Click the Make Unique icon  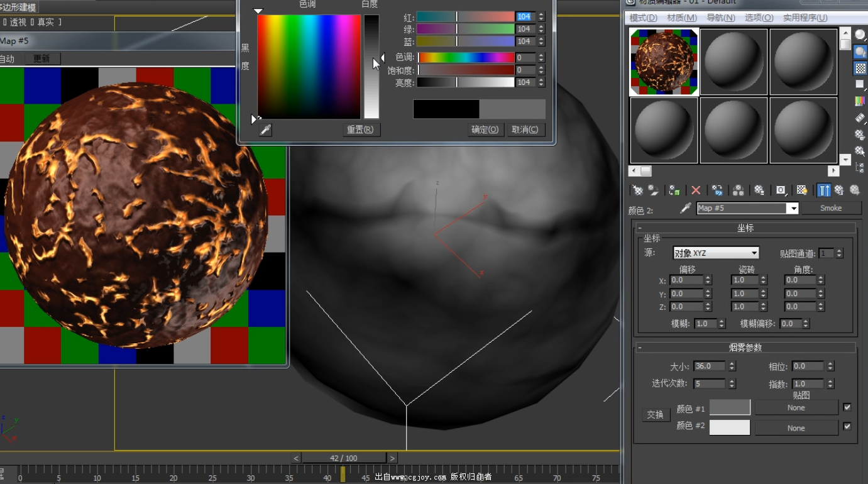[739, 190]
